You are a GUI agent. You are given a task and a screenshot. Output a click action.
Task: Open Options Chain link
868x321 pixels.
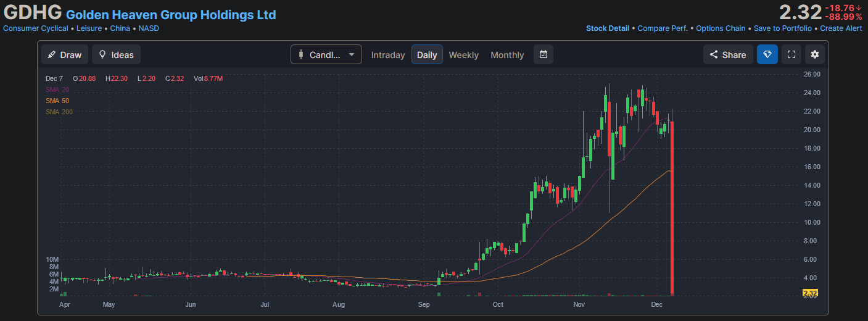[721, 28]
